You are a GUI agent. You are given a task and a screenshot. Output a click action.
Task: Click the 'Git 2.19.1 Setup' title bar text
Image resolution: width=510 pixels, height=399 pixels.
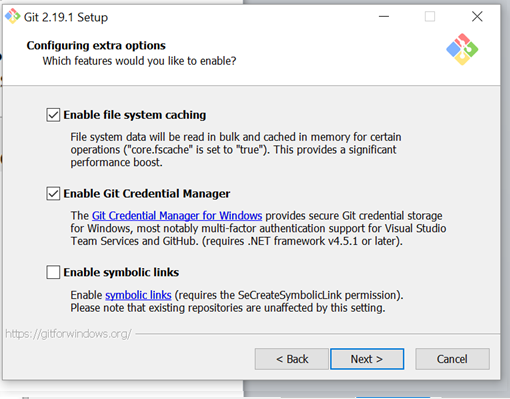click(66, 17)
